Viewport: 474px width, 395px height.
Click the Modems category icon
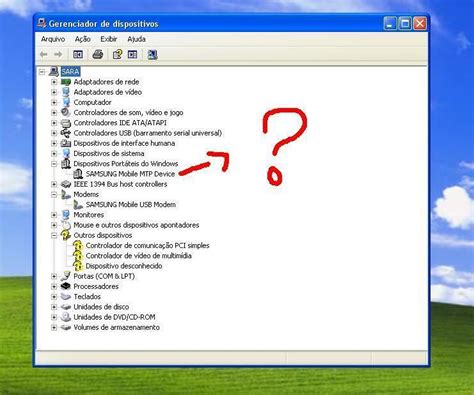coord(66,194)
